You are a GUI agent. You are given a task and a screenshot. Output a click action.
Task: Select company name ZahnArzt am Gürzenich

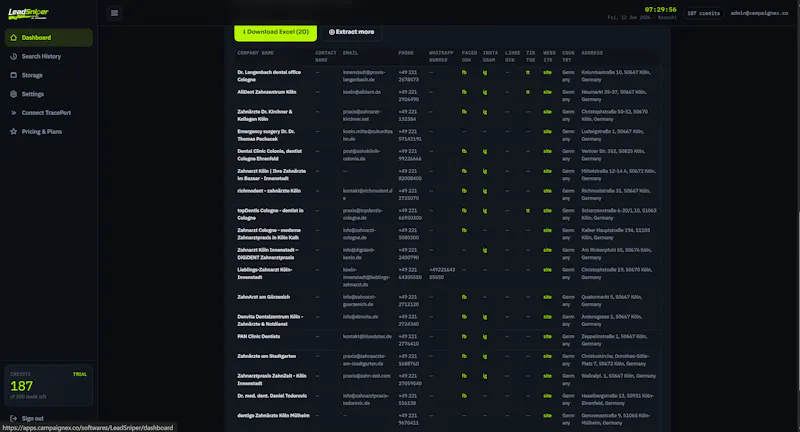click(x=263, y=297)
